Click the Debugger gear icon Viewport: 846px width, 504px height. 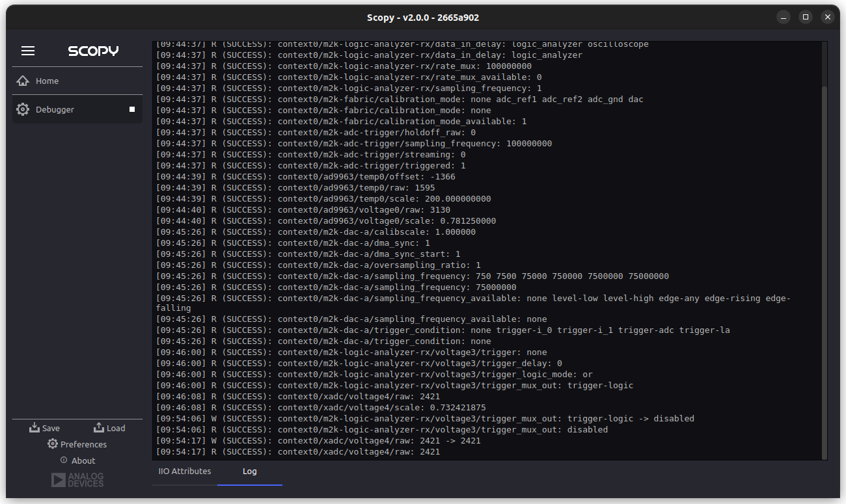pyautogui.click(x=23, y=109)
